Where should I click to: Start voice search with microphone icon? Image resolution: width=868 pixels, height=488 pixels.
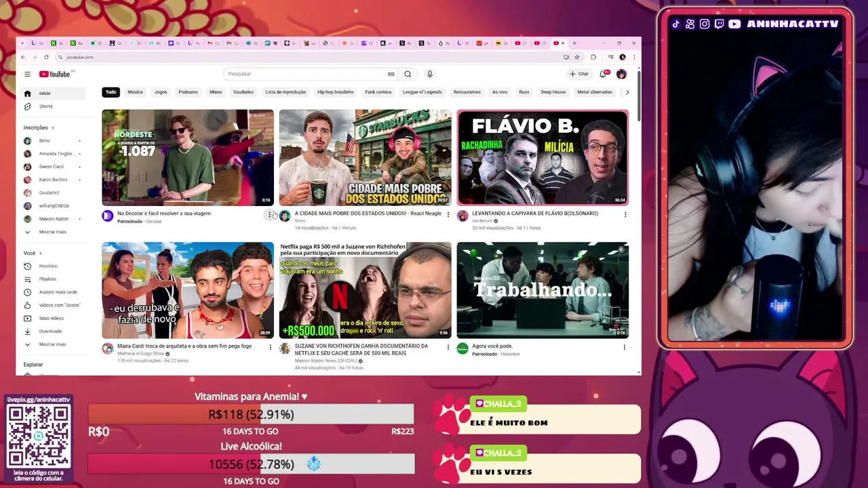pyautogui.click(x=429, y=74)
